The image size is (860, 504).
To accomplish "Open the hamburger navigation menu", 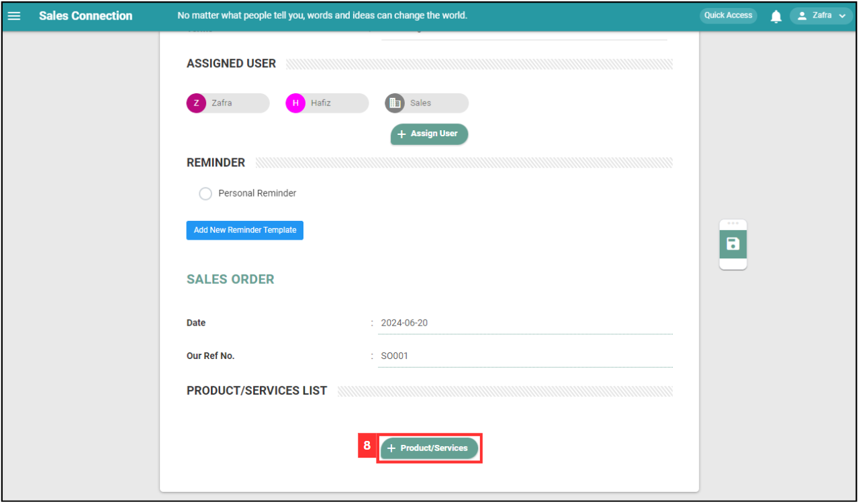I will [13, 15].
